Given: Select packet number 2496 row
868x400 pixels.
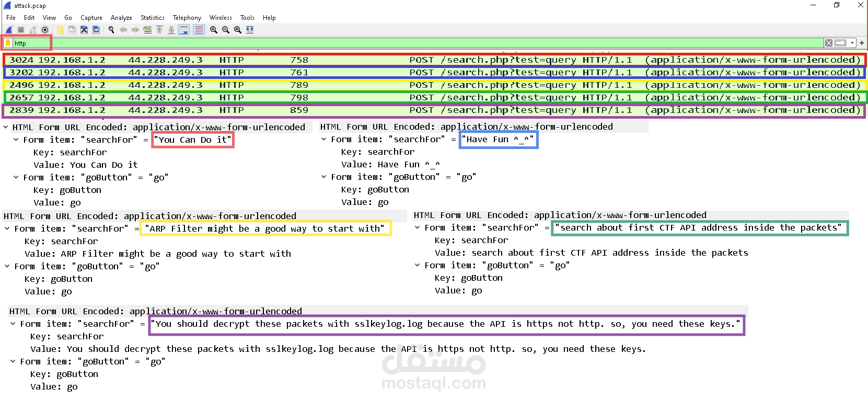Looking at the screenshot, I should [434, 85].
